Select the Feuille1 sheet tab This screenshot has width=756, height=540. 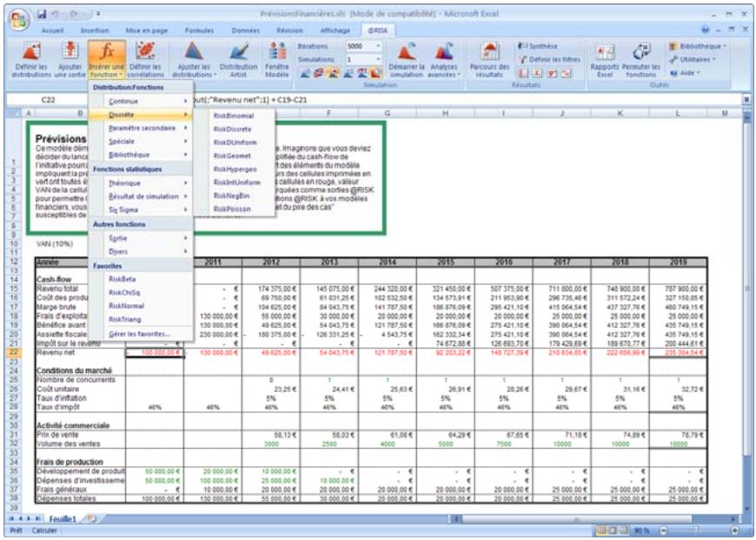point(62,517)
